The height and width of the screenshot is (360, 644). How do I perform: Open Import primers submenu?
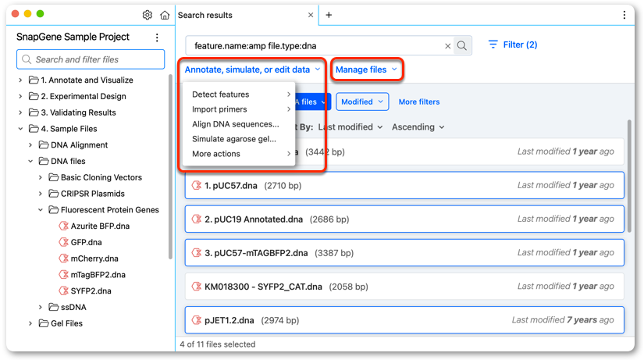241,109
